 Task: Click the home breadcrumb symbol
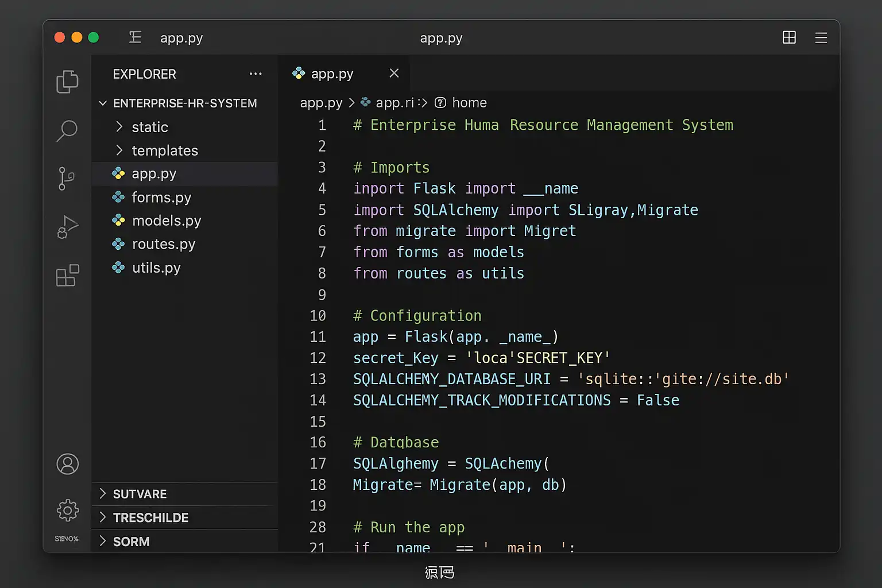pos(469,103)
